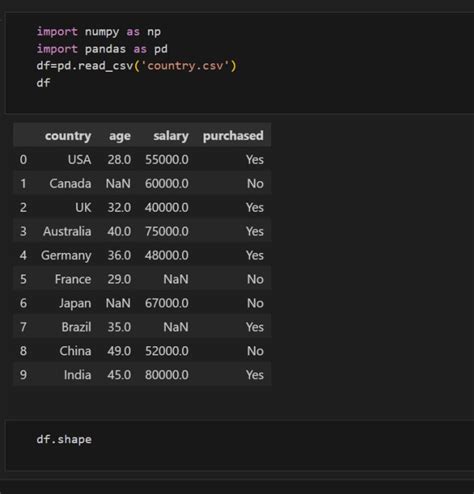Viewport: 474px width, 494px height.
Task: Select the Brazil country cell
Action: tap(76, 327)
